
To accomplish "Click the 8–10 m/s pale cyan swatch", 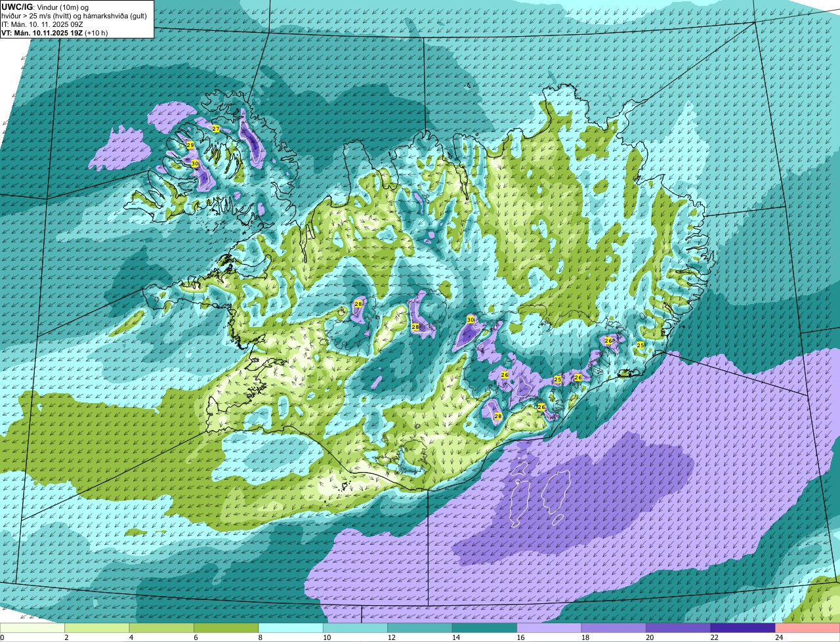I will coord(291,628).
